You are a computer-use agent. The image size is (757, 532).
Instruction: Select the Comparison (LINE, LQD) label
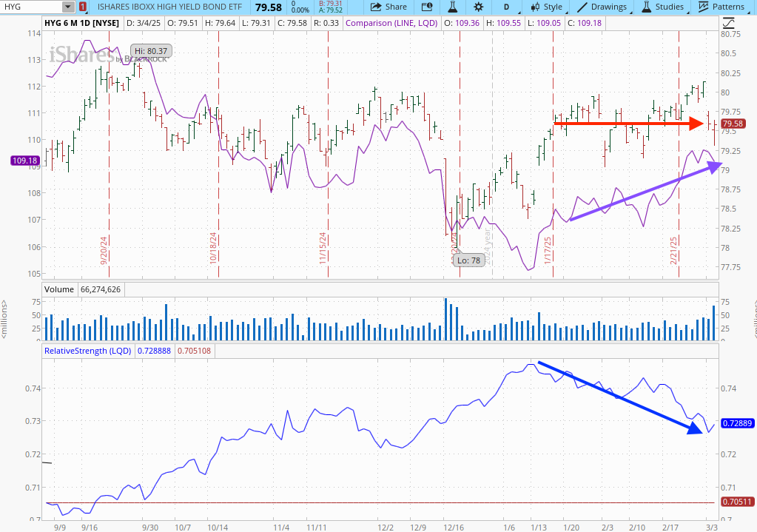391,23
